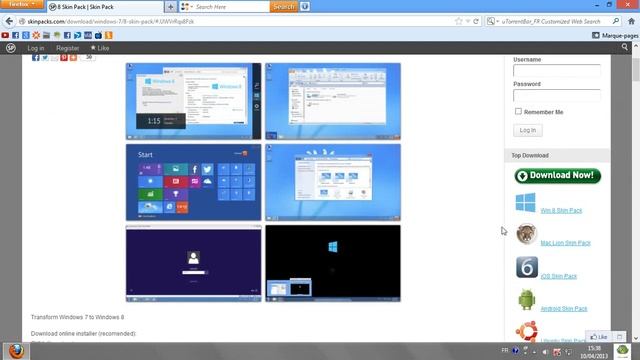The height and width of the screenshot is (360, 640).
Task: Click the thumbs-up Like button at bottom right
Action: coord(599,337)
